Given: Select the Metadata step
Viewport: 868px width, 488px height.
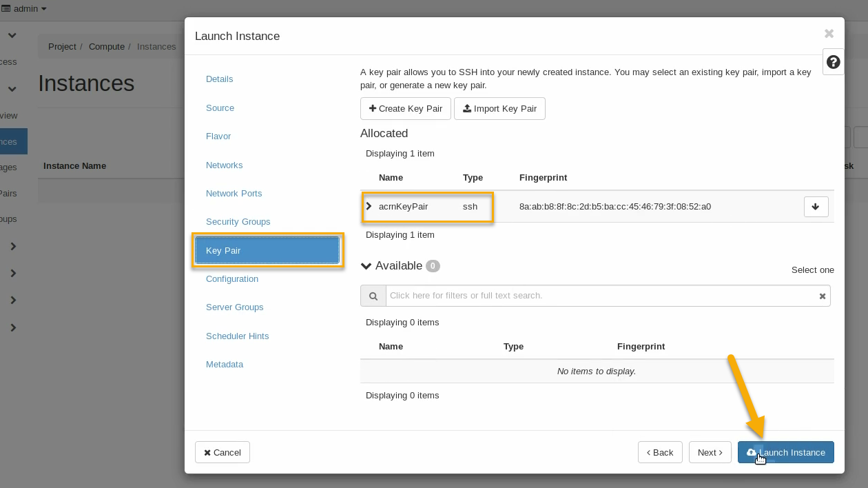Looking at the screenshot, I should 225,365.
